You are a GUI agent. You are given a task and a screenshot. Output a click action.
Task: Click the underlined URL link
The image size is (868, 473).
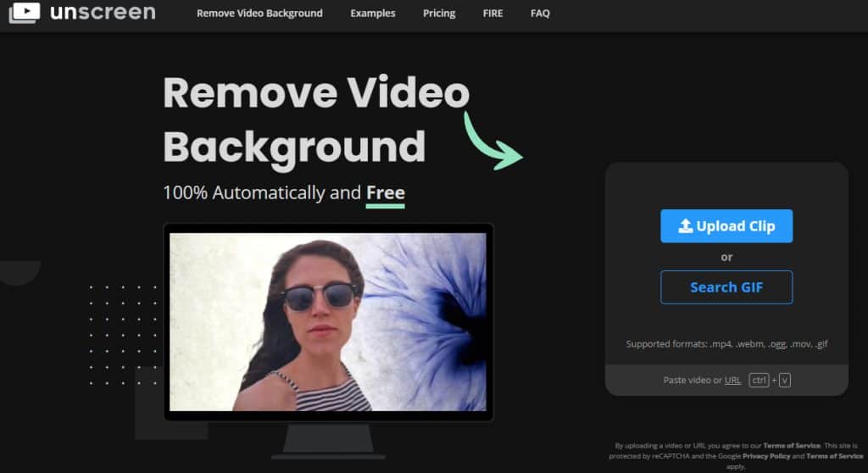coord(732,381)
